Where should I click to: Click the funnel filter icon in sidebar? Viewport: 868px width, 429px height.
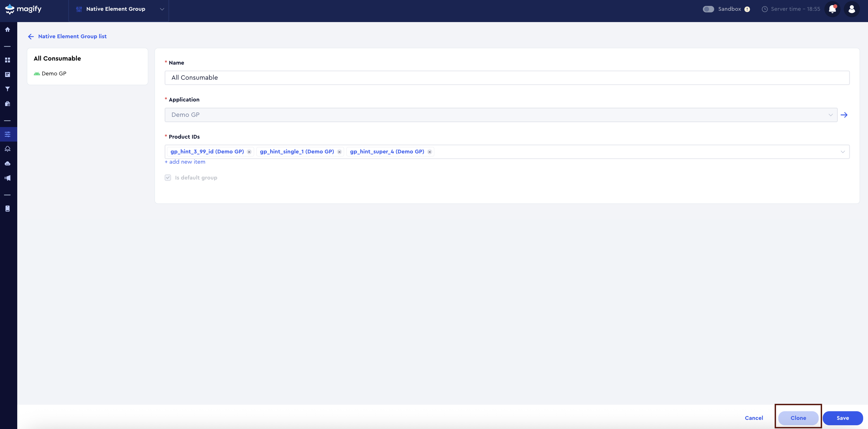8,89
